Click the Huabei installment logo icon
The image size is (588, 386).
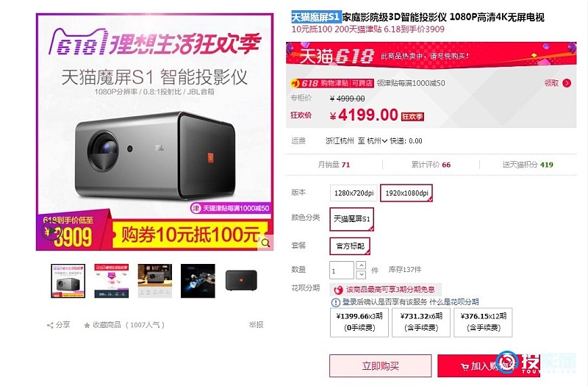pos(338,290)
